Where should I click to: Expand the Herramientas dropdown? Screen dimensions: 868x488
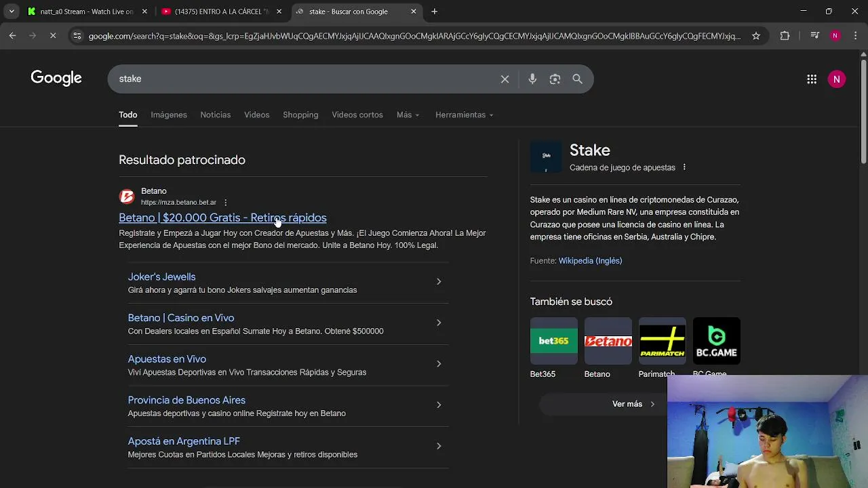pyautogui.click(x=464, y=115)
